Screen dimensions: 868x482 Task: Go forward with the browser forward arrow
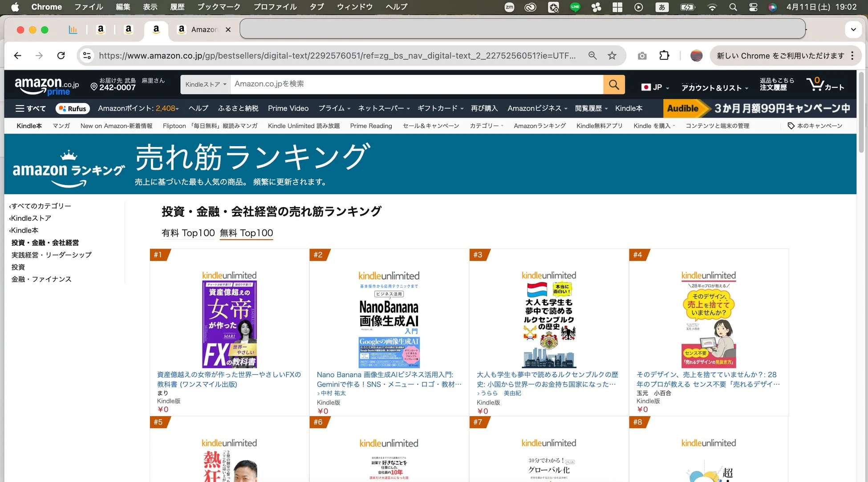39,55
